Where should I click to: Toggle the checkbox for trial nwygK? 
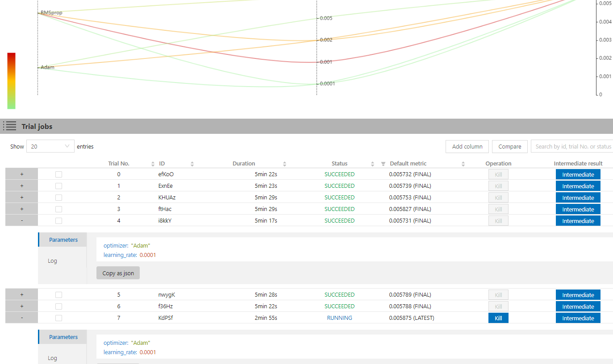click(58, 295)
